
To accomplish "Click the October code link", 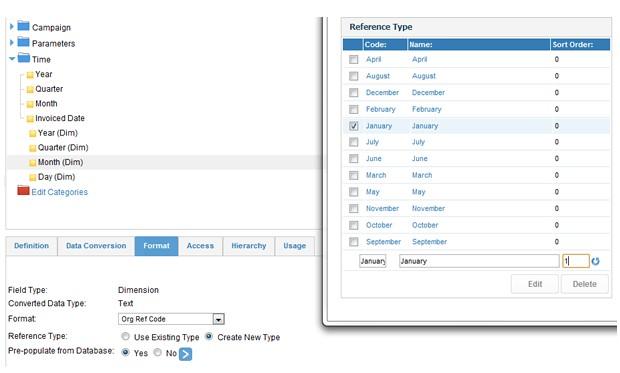I will (x=379, y=225).
